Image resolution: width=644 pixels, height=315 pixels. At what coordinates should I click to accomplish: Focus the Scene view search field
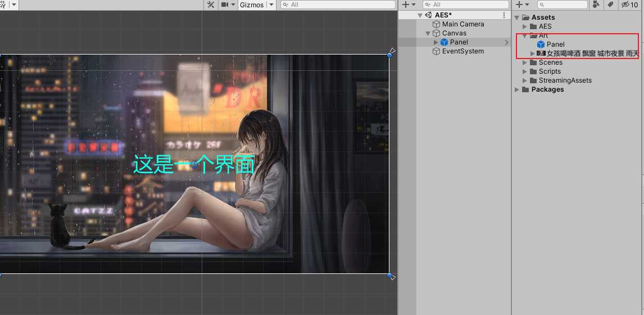(338, 4)
